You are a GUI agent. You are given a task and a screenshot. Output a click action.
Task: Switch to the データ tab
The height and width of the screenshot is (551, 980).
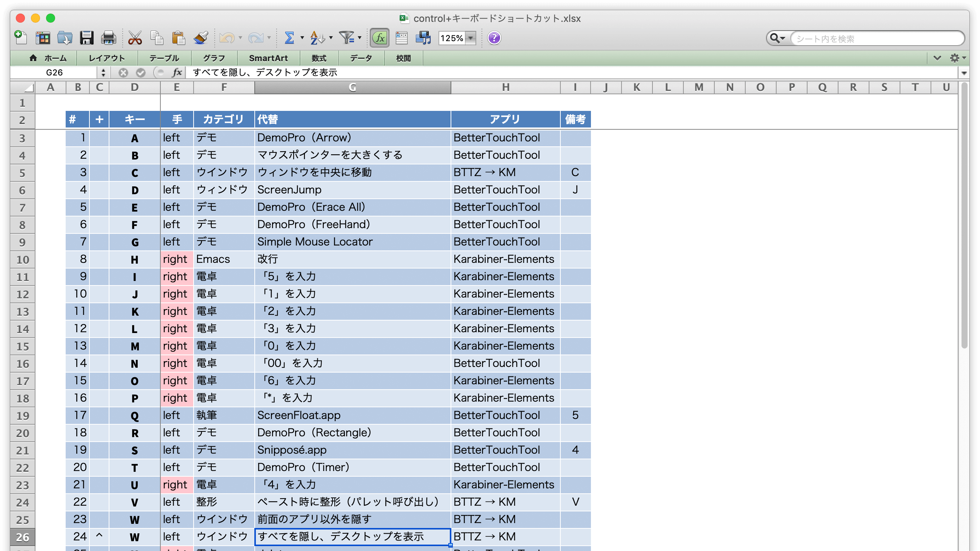pyautogui.click(x=361, y=58)
